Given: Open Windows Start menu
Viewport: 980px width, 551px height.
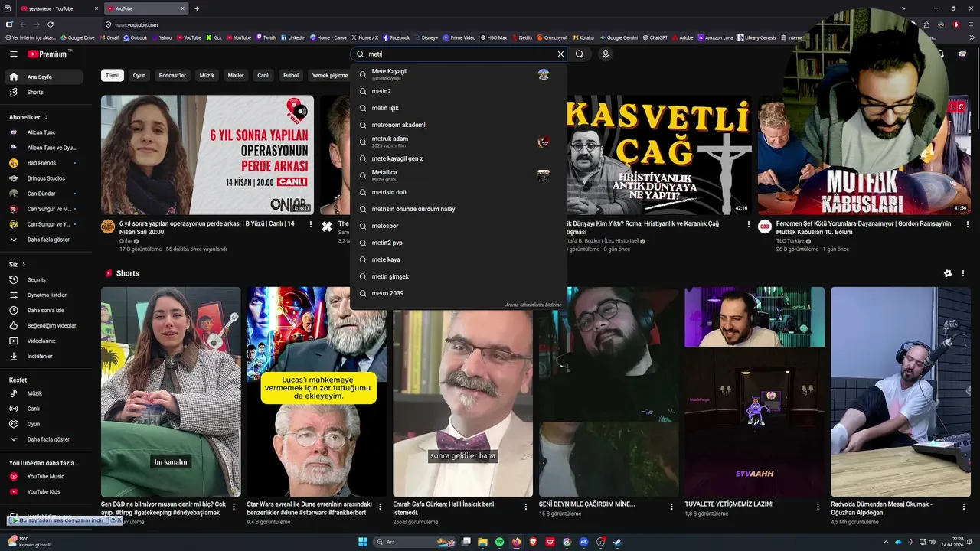Looking at the screenshot, I should 363,542.
